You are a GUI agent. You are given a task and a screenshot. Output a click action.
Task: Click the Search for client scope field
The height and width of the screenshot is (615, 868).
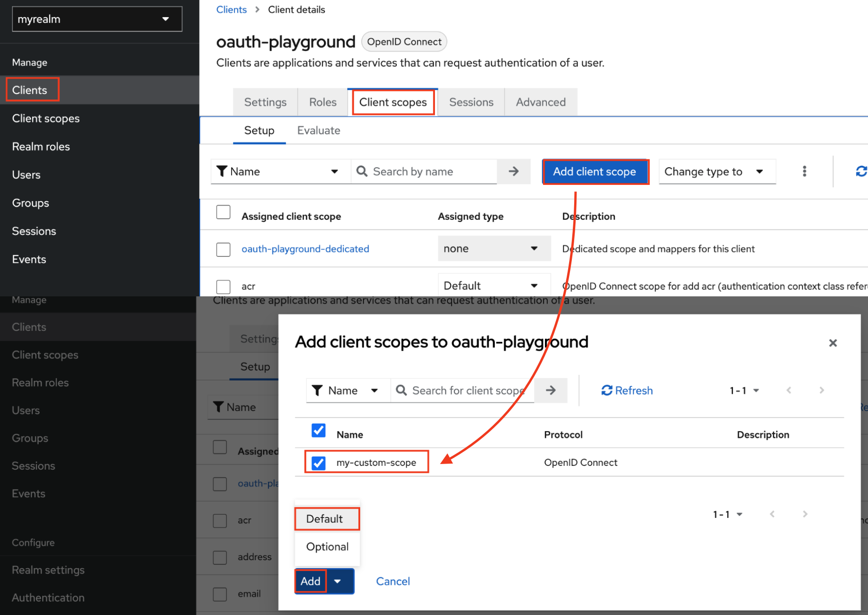point(462,390)
